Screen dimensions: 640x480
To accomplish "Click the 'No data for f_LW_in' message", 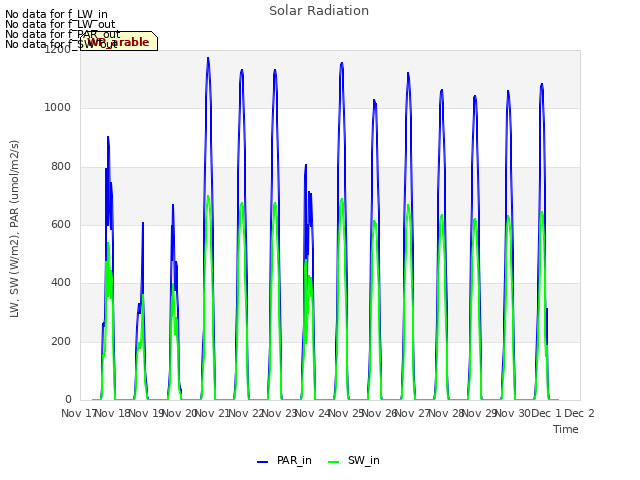I will [x=56, y=14].
